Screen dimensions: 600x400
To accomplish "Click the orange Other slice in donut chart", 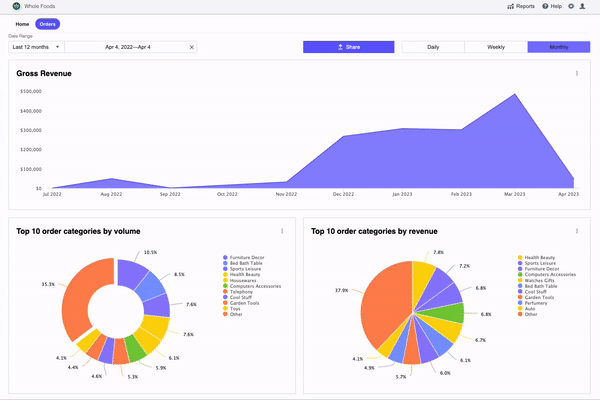I will pyautogui.click(x=76, y=299).
